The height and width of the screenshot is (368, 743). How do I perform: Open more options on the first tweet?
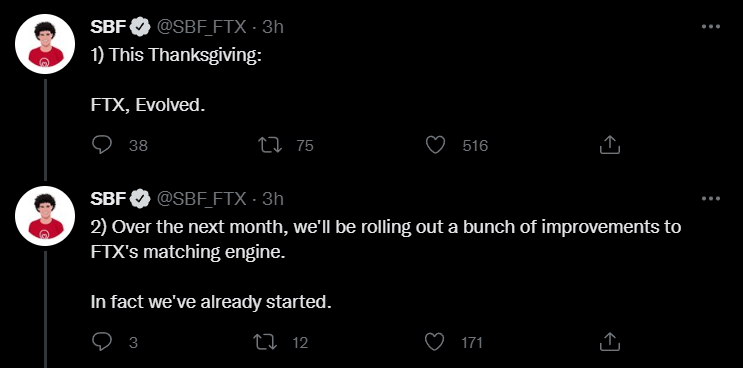click(710, 27)
